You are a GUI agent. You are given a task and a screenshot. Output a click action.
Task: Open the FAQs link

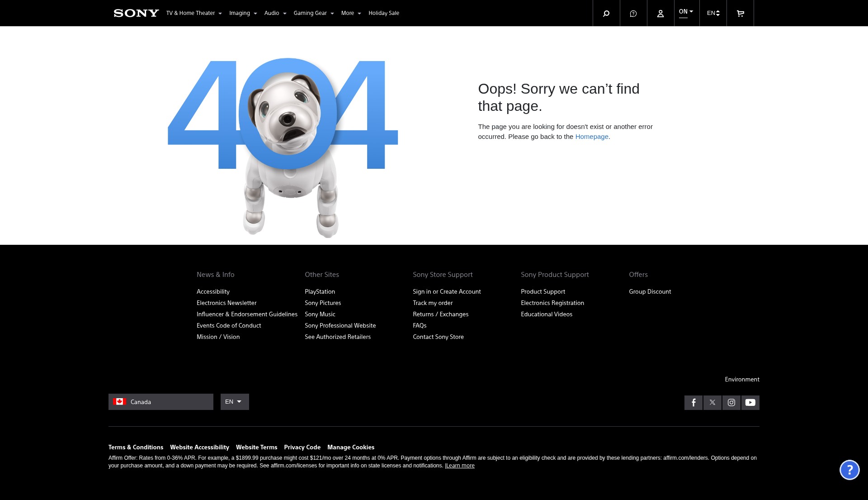(420, 326)
